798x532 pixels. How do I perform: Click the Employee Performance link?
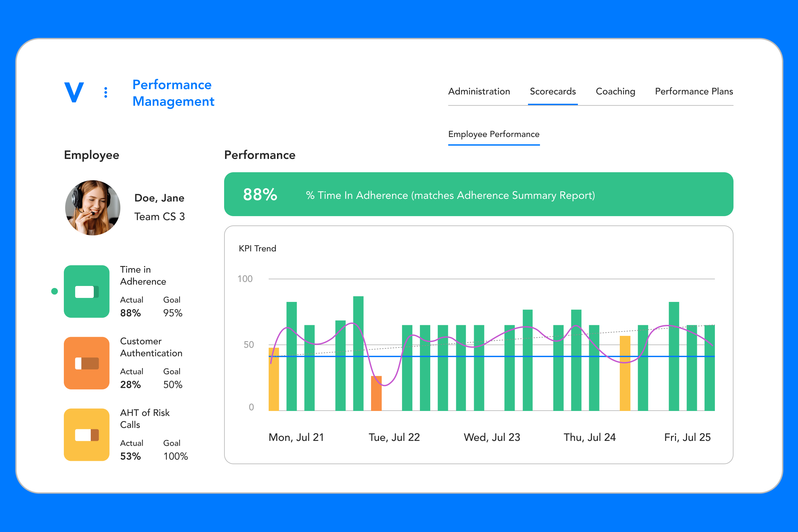point(494,134)
